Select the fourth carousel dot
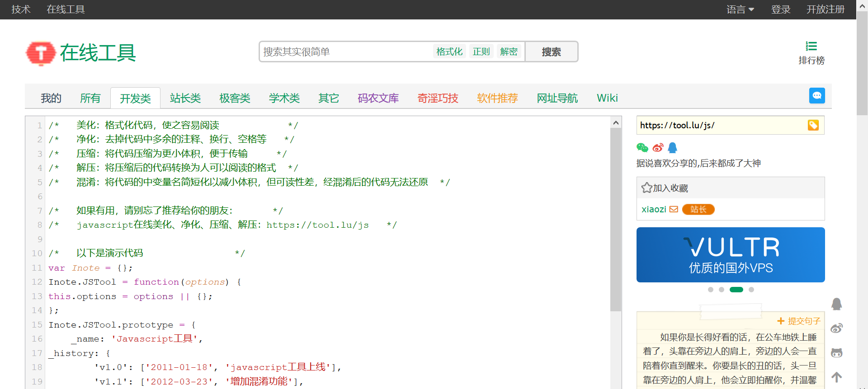 (751, 290)
